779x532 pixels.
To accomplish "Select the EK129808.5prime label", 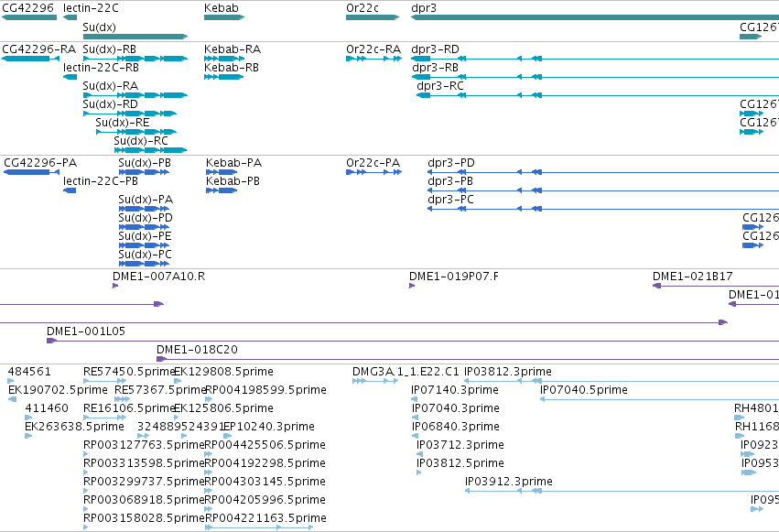I will tap(224, 372).
